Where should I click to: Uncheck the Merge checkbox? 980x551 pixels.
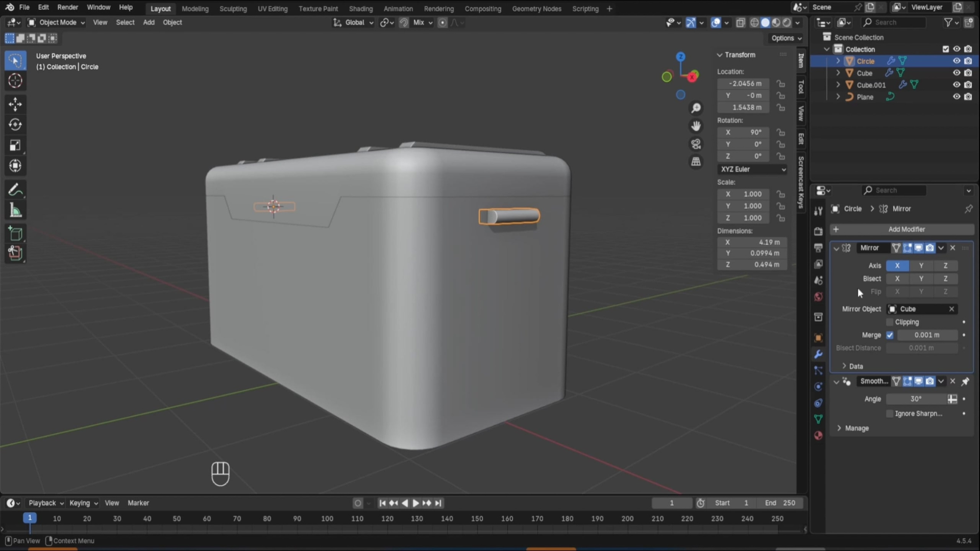[x=890, y=335]
